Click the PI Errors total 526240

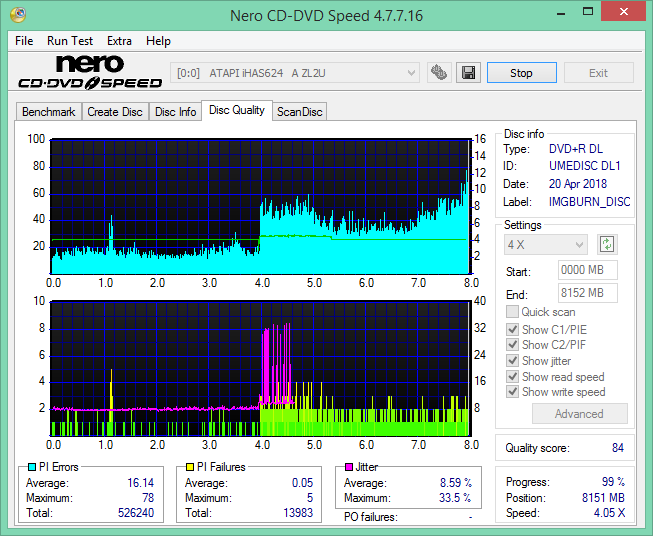[136, 512]
